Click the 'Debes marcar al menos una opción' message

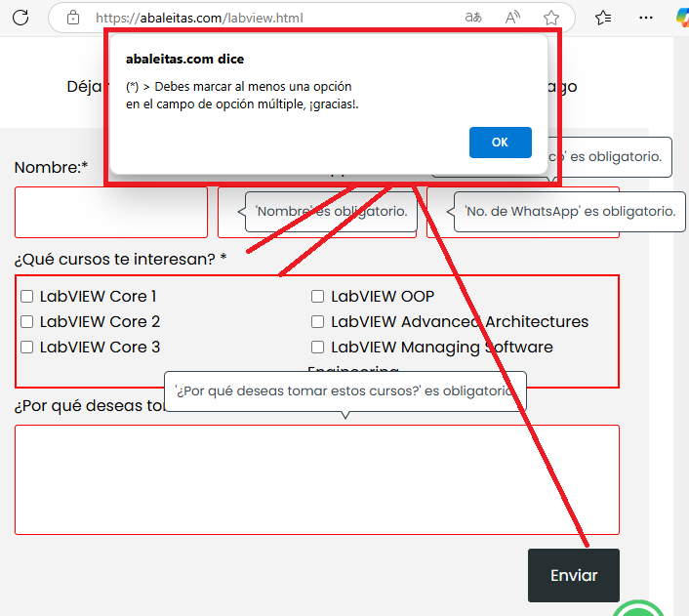pyautogui.click(x=242, y=96)
